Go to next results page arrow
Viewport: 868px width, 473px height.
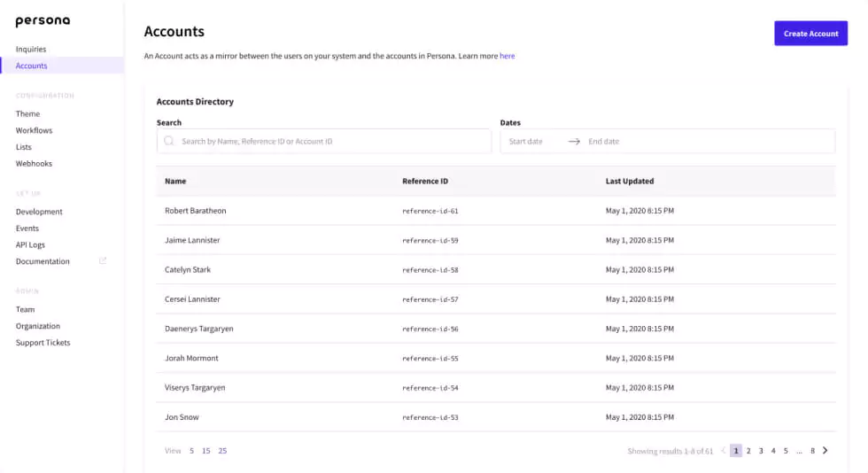click(x=825, y=450)
